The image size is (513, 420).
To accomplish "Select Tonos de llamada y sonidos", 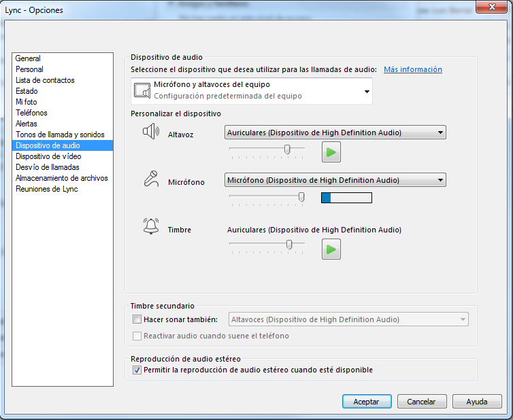I will [63, 135].
